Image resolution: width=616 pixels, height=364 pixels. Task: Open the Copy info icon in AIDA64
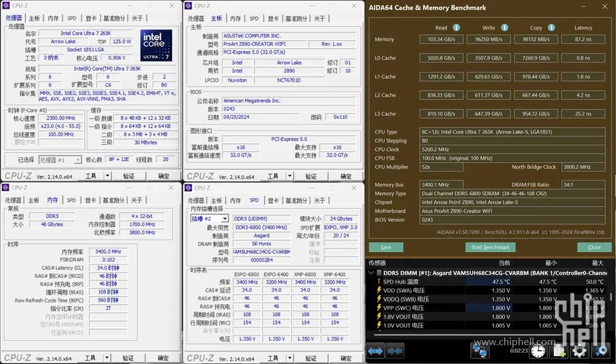click(x=551, y=28)
